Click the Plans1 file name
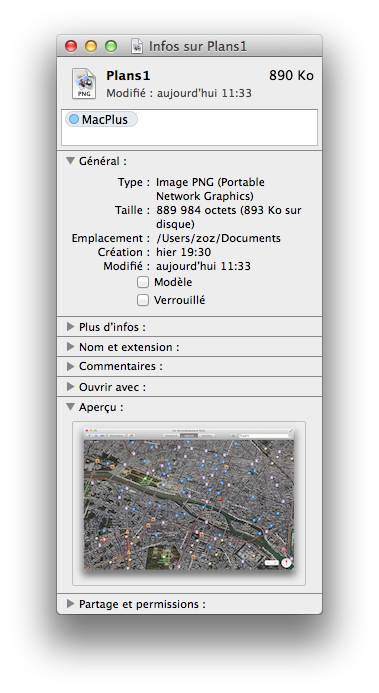The width and height of the screenshot is (379, 693). (128, 76)
